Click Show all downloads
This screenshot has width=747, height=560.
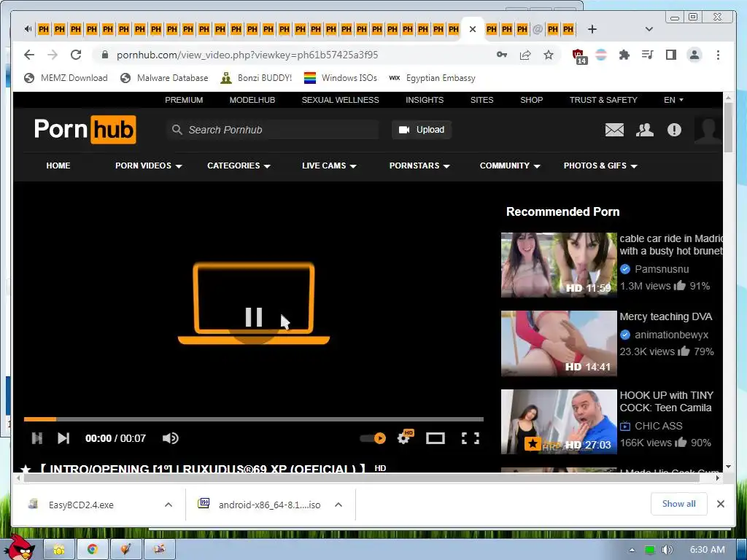coord(679,504)
